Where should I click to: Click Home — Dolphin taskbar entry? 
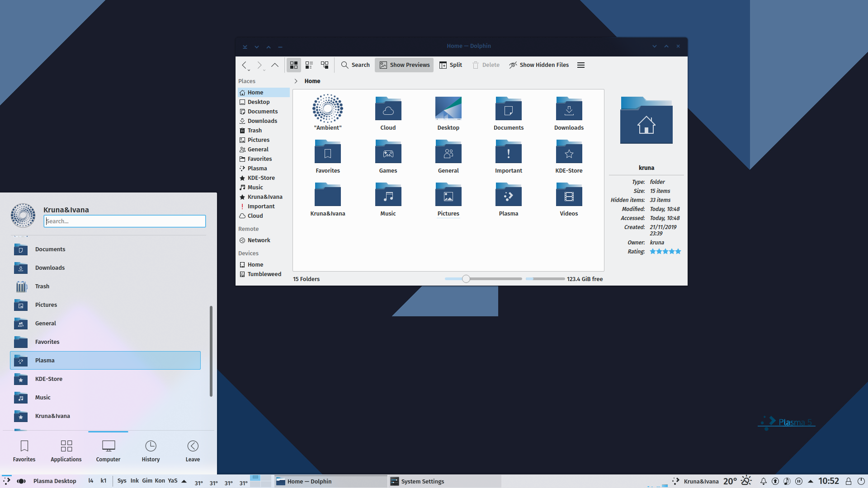point(330,481)
